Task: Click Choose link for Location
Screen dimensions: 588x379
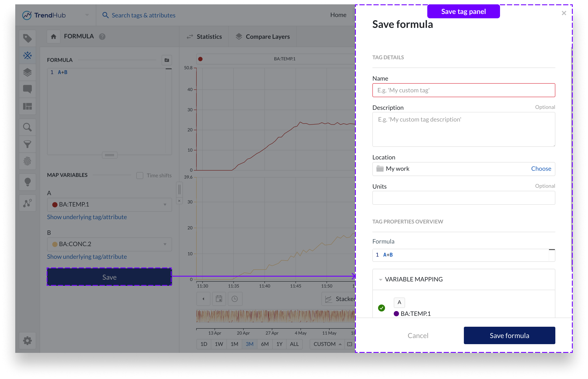Action: pyautogui.click(x=541, y=169)
